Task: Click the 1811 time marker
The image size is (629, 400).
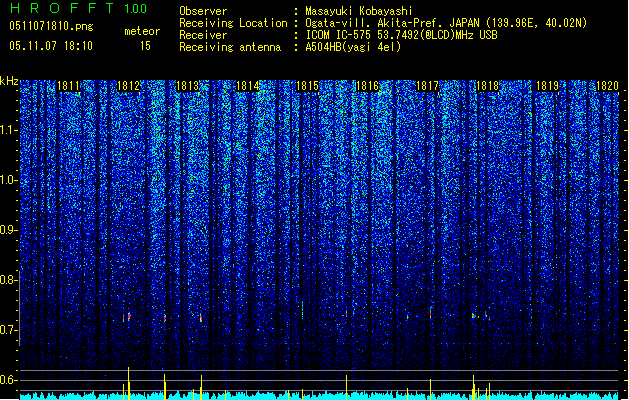Action: coord(69,86)
